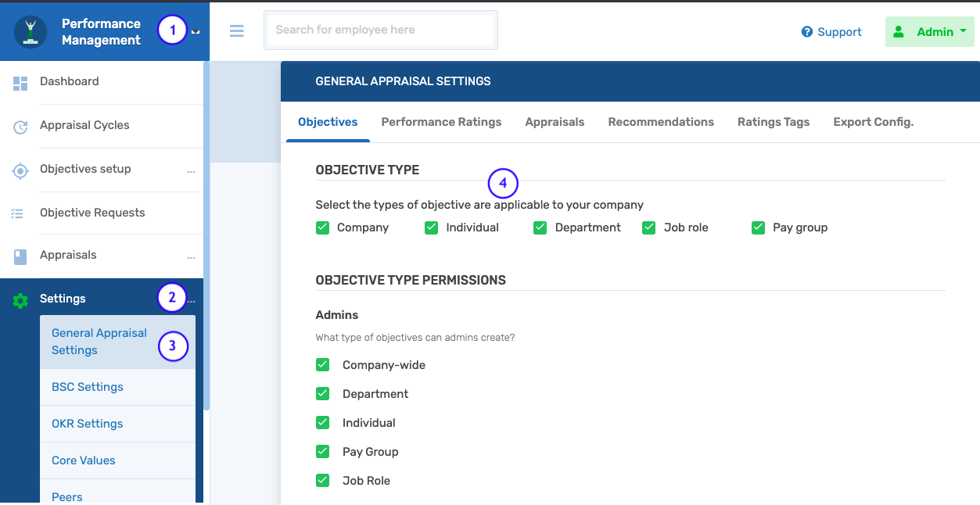Image resolution: width=980 pixels, height=505 pixels.
Task: Click the Objective Requests list icon
Action: (20, 213)
